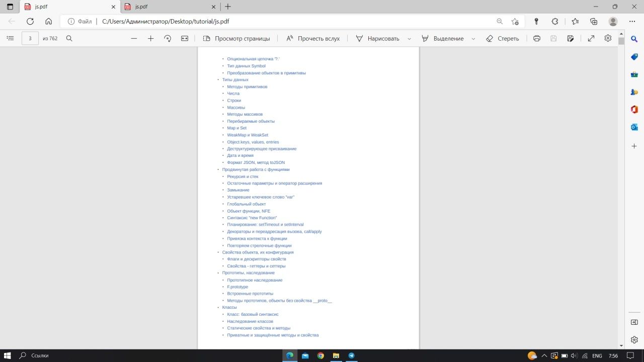The image size is (644, 362).
Task: Open link Прототипное наследование
Action: [255, 280]
